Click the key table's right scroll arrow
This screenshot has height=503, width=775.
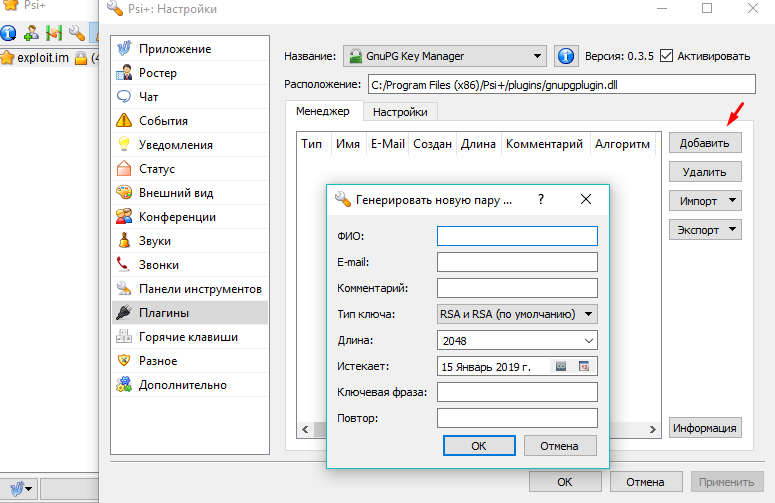(652, 429)
